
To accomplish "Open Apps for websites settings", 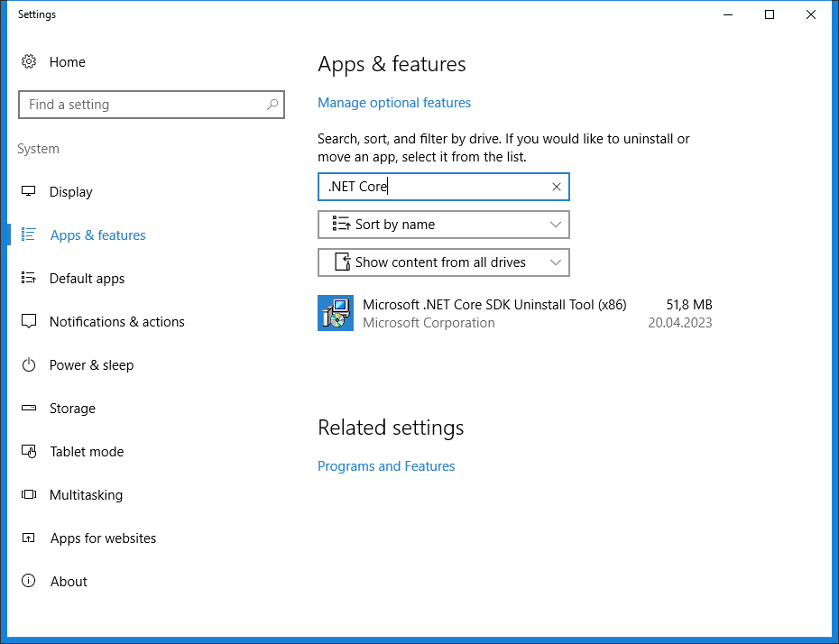I will tap(103, 538).
